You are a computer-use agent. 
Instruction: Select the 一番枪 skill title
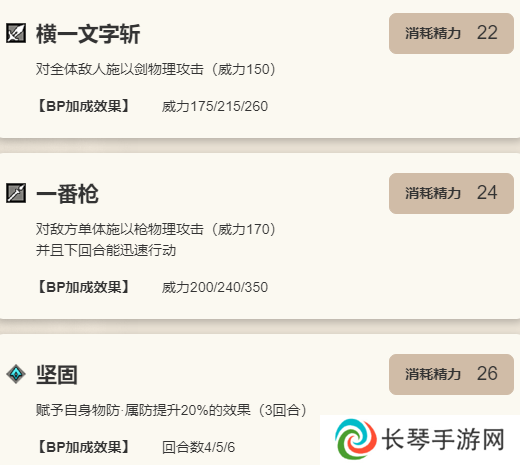(x=67, y=194)
